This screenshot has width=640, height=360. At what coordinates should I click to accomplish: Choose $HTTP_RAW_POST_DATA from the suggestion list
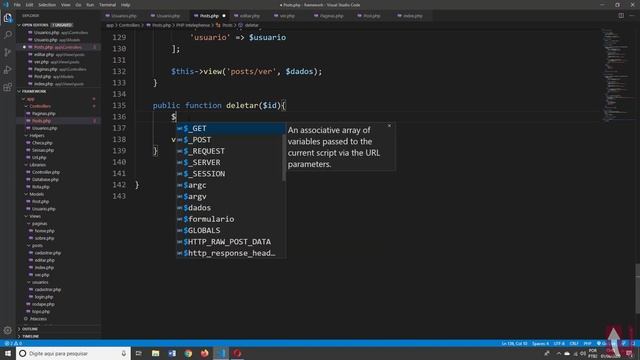(231, 242)
